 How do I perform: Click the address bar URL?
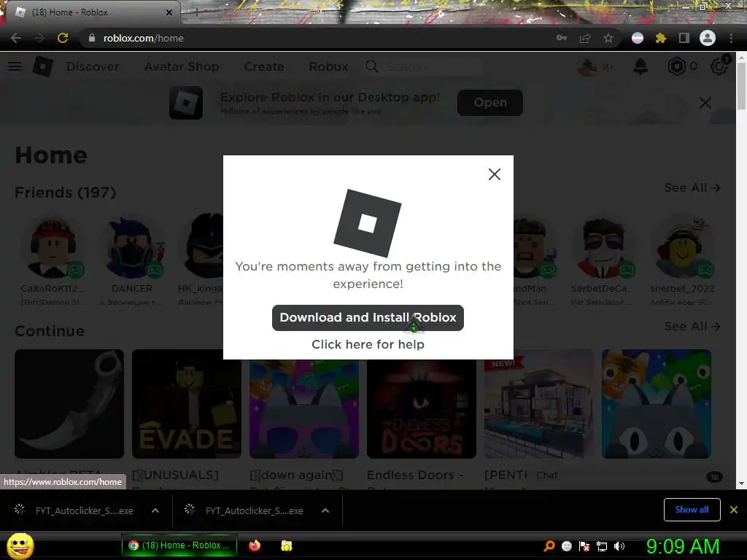click(x=144, y=38)
